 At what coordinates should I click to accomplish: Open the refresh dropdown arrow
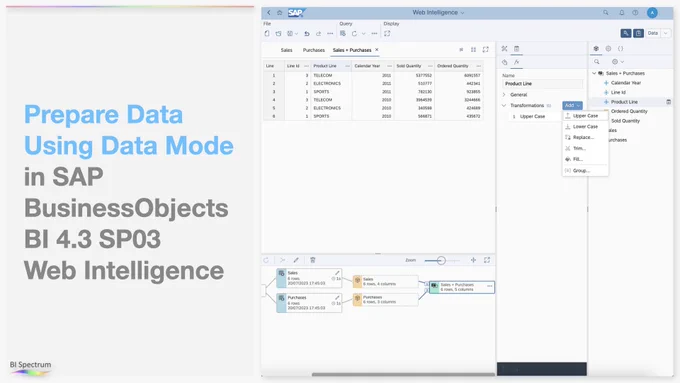(x=363, y=33)
